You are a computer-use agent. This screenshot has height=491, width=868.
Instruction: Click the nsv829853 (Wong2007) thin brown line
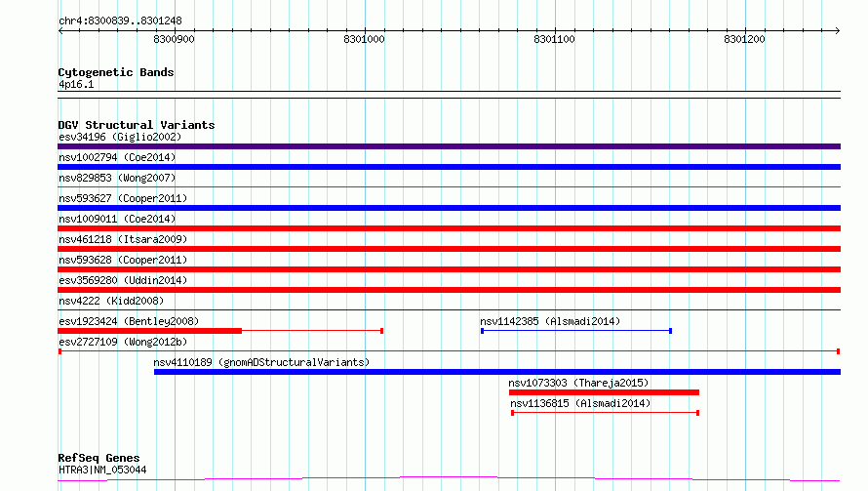coord(449,187)
